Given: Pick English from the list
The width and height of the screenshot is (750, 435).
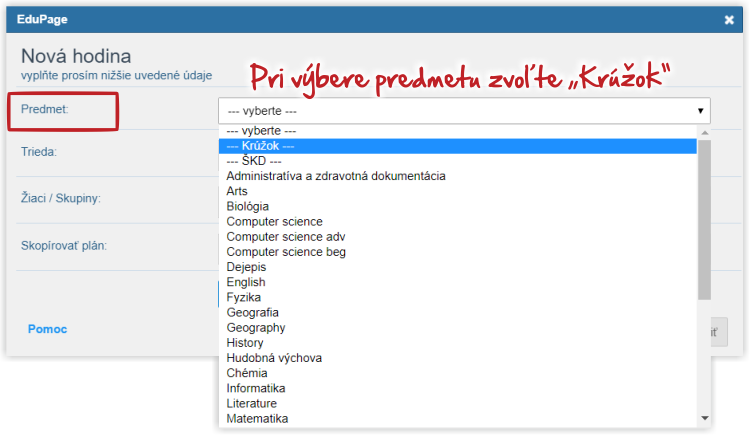Looking at the screenshot, I should pyautogui.click(x=458, y=282).
